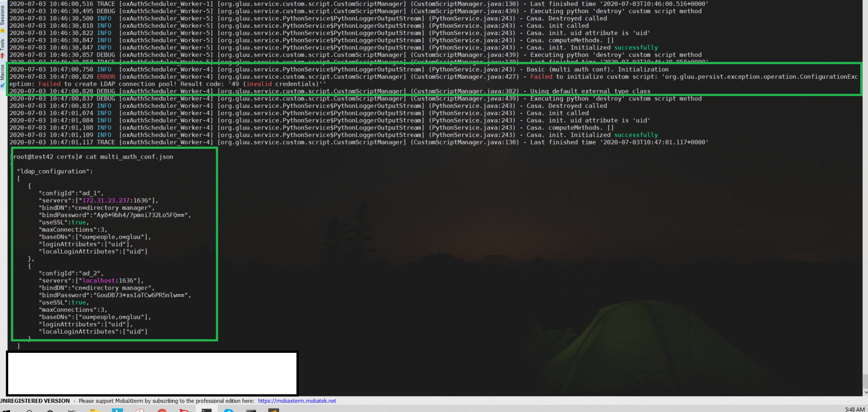Follow the mobaxterm.mobatek.net subscription link
Screen dimensions: 868x412
pos(296,401)
